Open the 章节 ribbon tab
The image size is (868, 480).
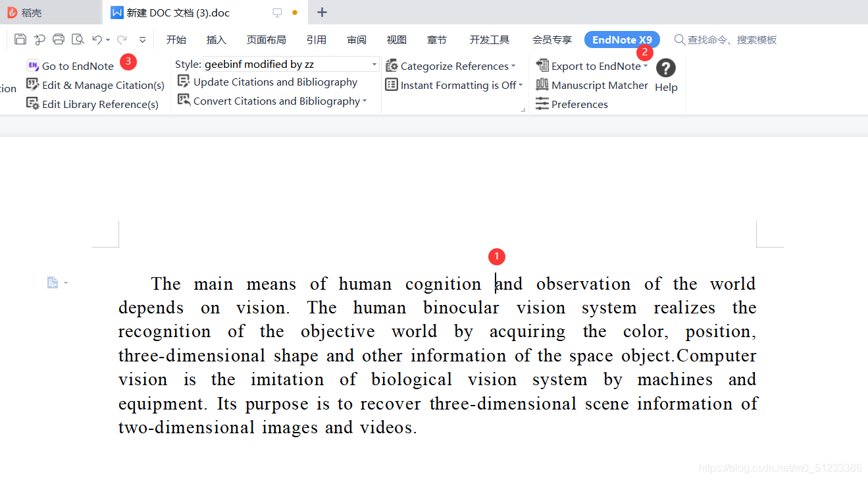click(437, 40)
